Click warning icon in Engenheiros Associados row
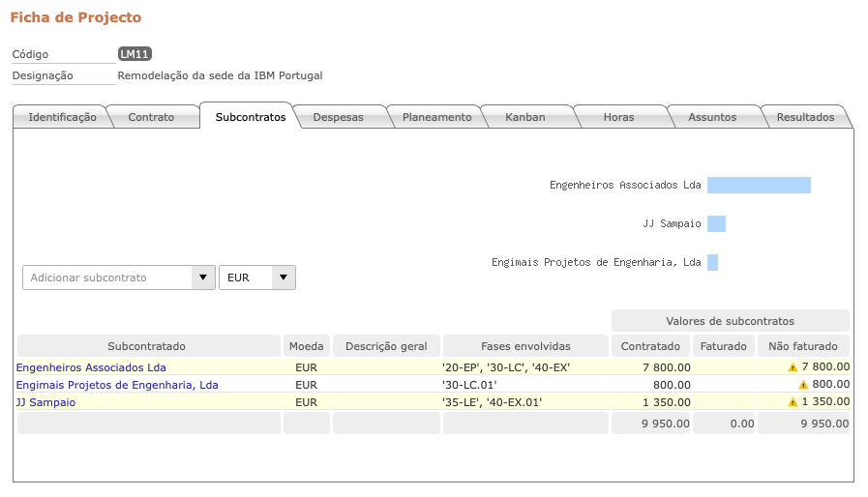Image resolution: width=868 pixels, height=497 pixels. (793, 367)
